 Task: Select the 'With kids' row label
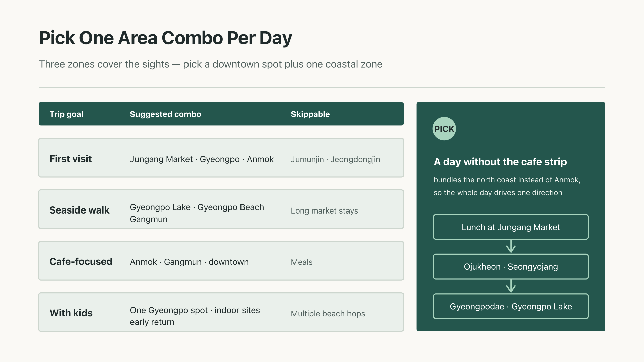click(71, 313)
